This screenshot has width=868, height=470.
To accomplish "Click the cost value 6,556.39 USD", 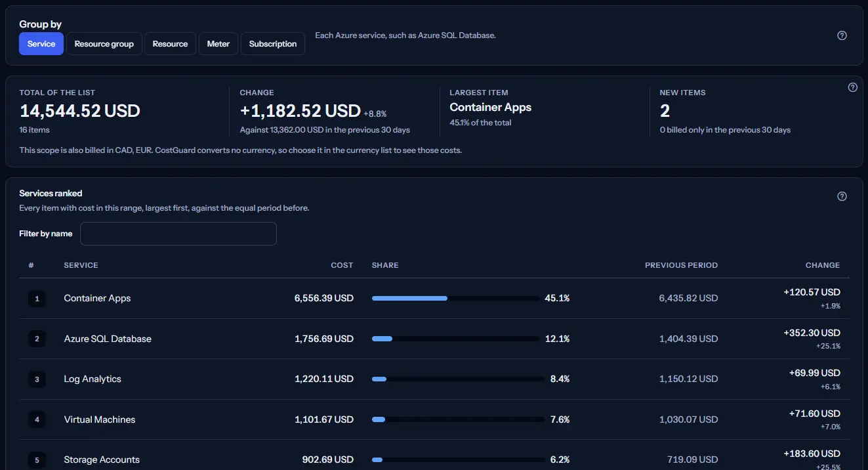I will 324,298.
